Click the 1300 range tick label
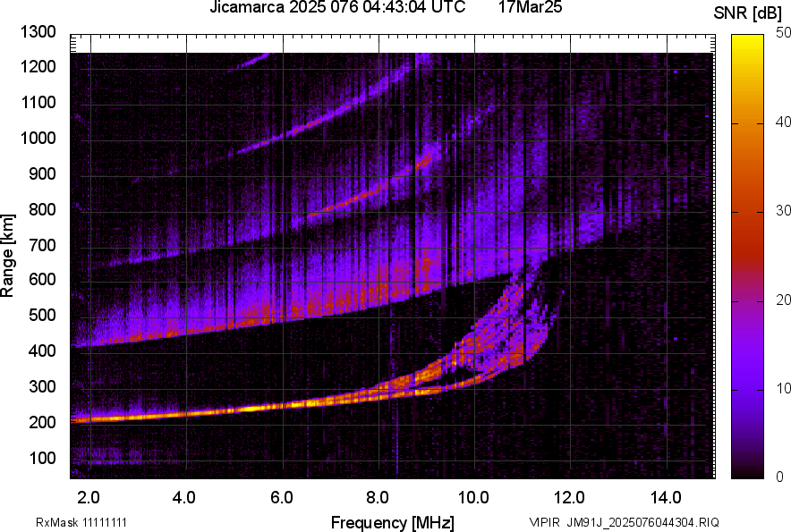791x532 pixels. point(38,32)
